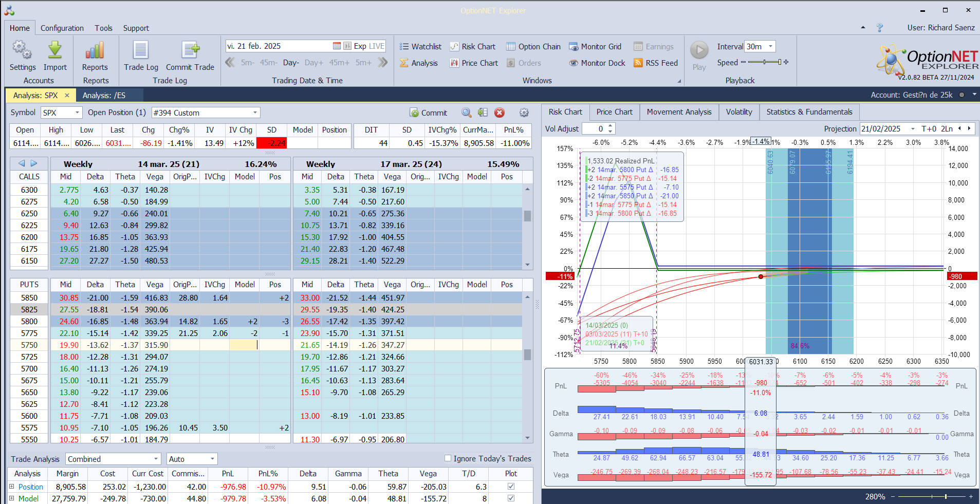Open the Support ribbon tab
Image resolution: width=980 pixels, height=504 pixels.
[136, 28]
